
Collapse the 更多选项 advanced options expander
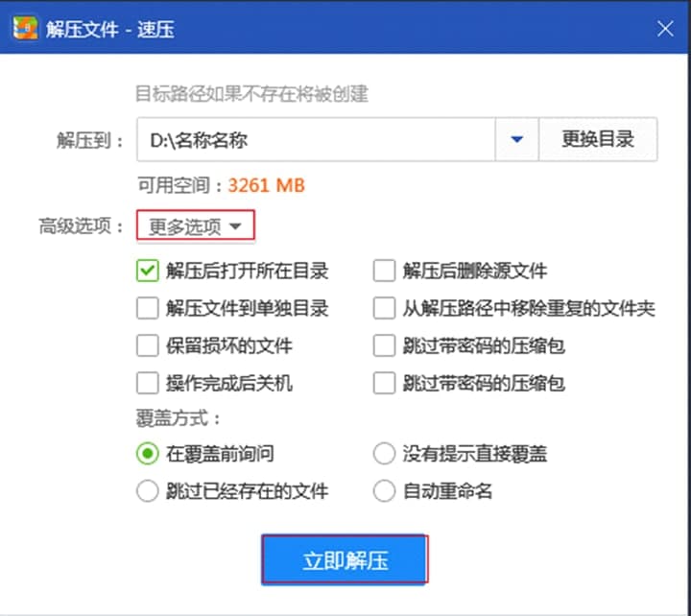(x=196, y=227)
